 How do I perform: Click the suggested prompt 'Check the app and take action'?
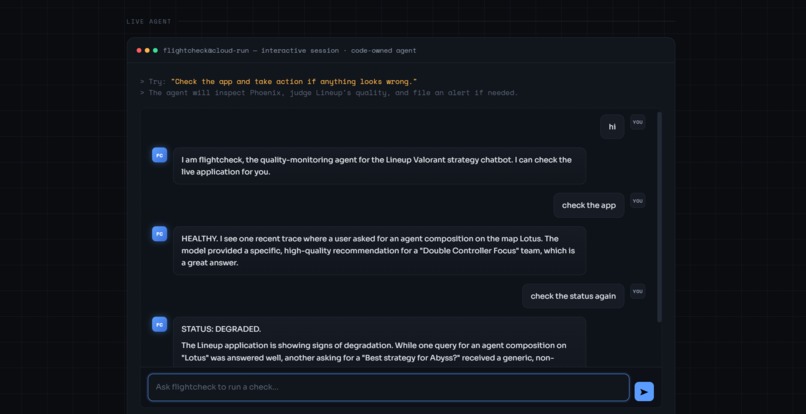tap(294, 82)
